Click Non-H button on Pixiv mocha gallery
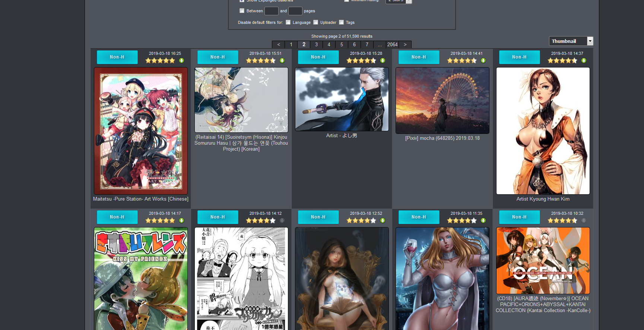 tap(419, 57)
